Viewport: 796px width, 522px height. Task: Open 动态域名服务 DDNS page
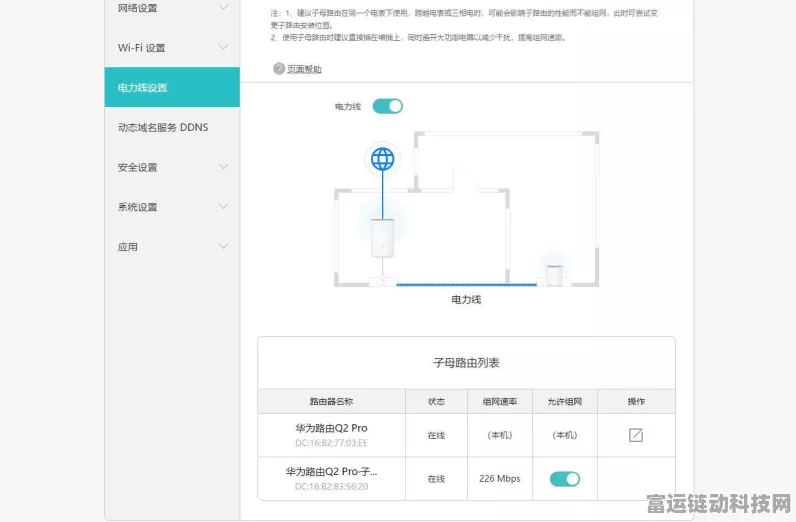pos(172,127)
